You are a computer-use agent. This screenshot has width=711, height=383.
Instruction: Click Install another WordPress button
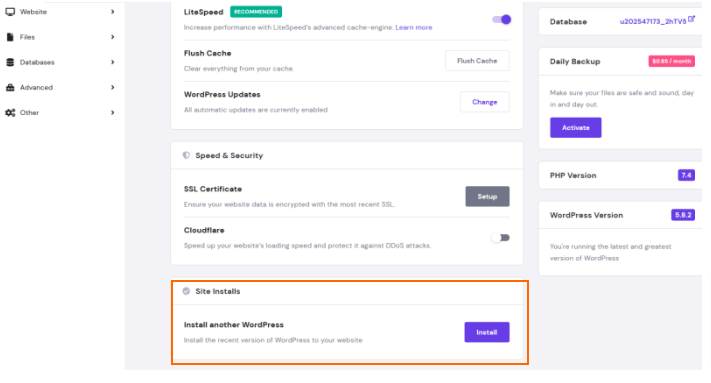[487, 332]
